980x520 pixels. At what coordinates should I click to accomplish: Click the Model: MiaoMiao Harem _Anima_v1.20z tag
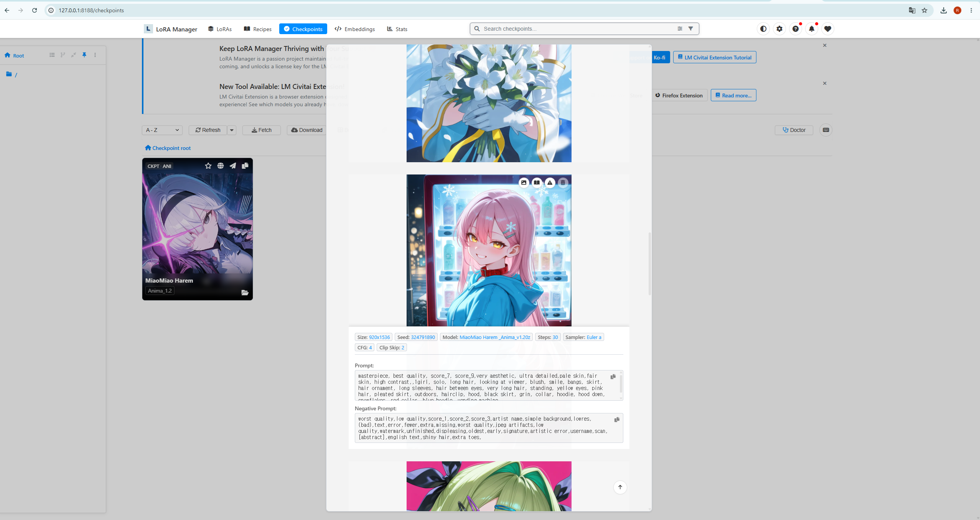[486, 337]
